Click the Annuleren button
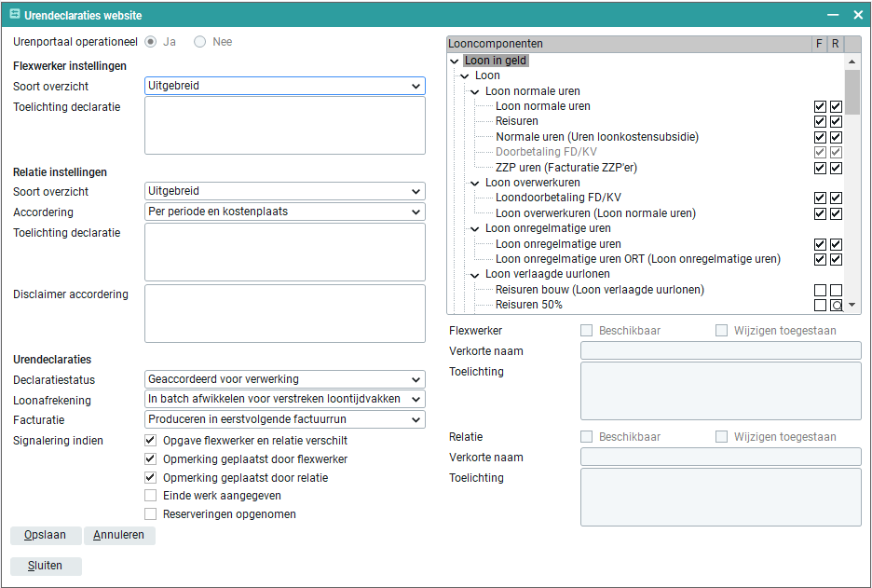This screenshot has height=588, width=872. pyautogui.click(x=119, y=536)
